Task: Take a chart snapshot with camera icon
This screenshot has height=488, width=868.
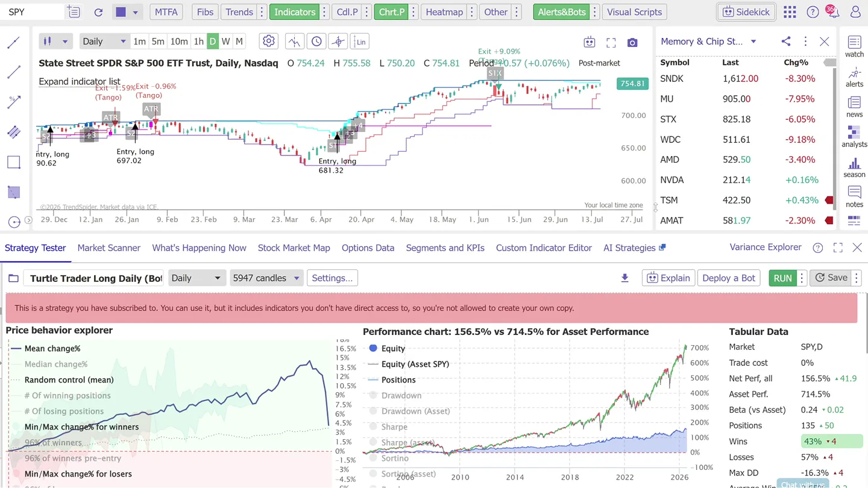Action: click(632, 42)
